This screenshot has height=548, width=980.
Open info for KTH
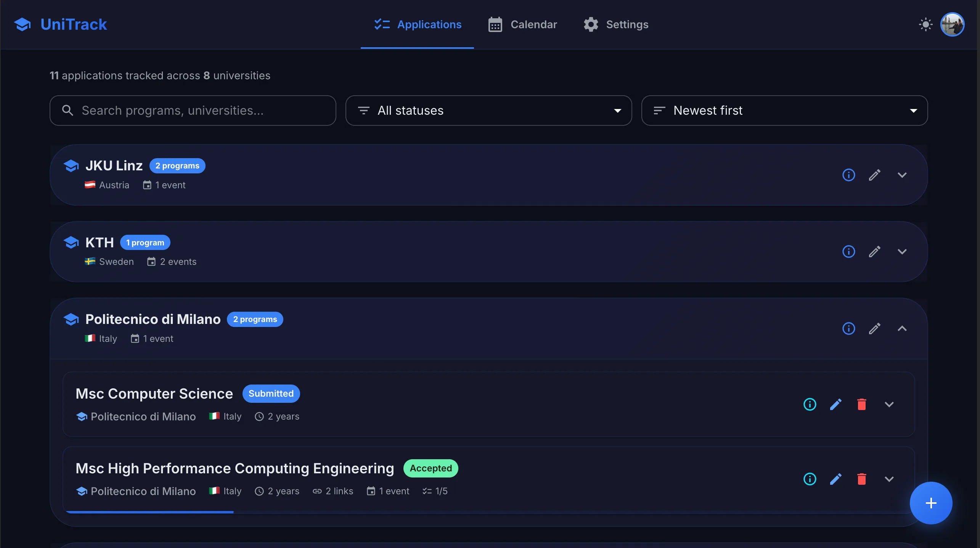[848, 252]
